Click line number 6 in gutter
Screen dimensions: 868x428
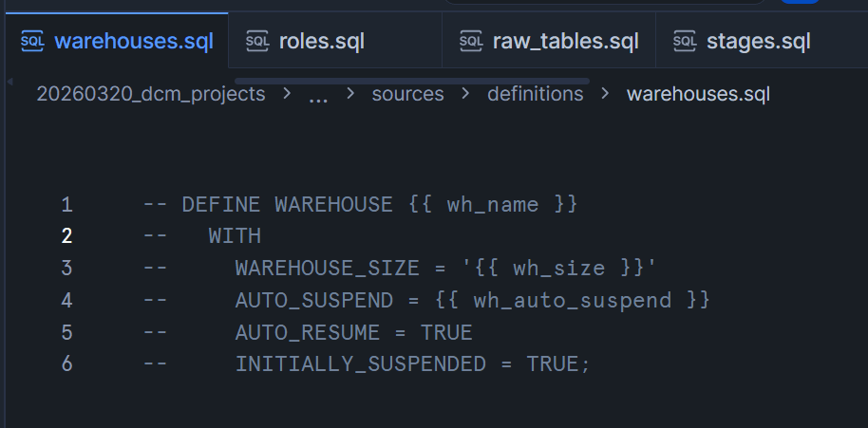coord(67,363)
